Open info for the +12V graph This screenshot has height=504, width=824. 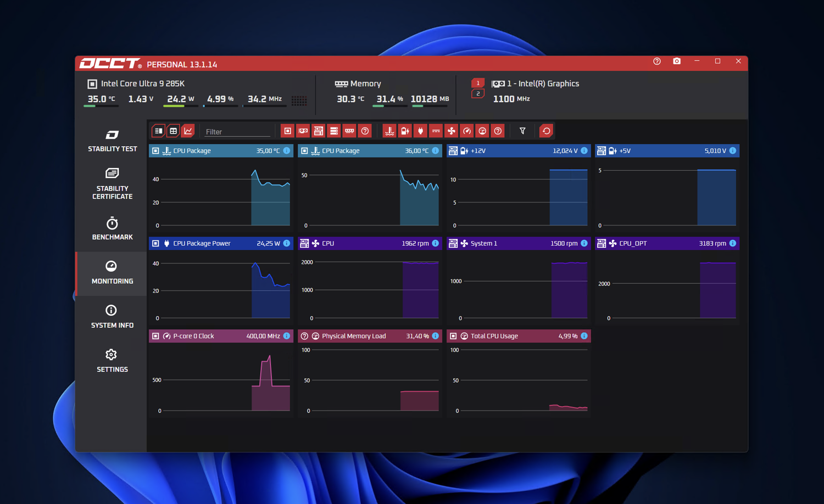coord(584,150)
